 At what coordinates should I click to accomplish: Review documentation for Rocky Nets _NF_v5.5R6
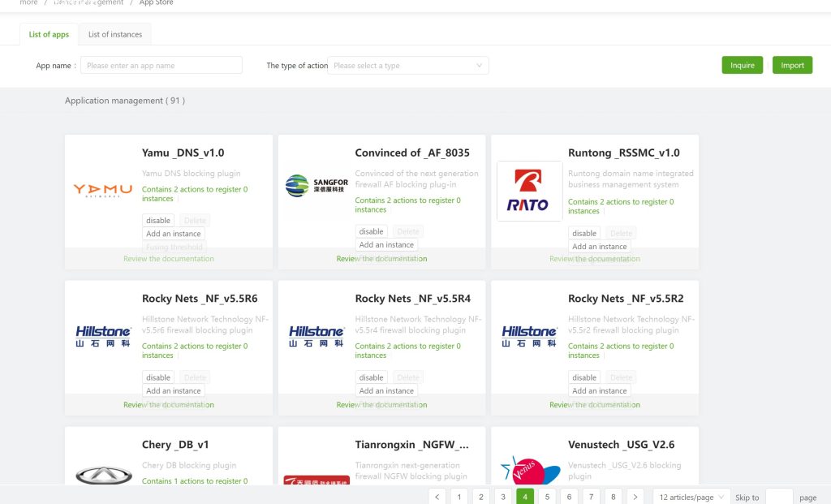[169, 404]
